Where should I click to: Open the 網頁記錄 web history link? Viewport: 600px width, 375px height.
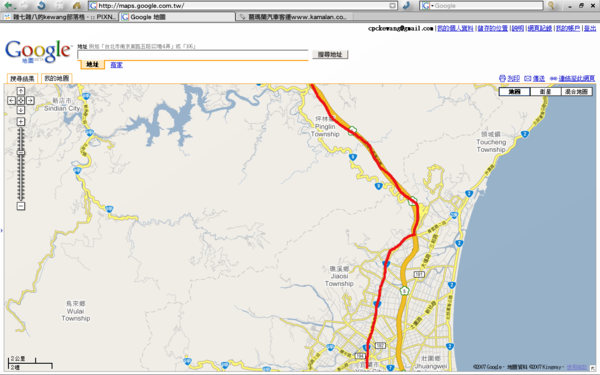pos(540,28)
